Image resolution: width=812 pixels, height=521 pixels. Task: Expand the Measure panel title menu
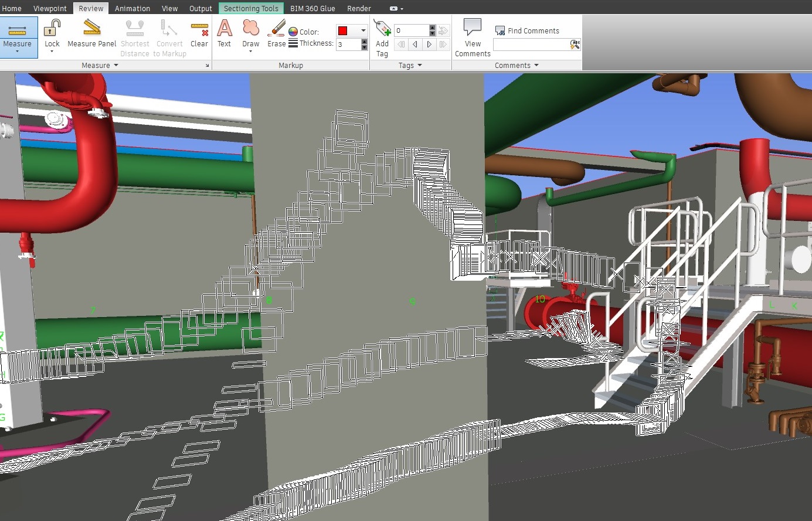tap(100, 65)
